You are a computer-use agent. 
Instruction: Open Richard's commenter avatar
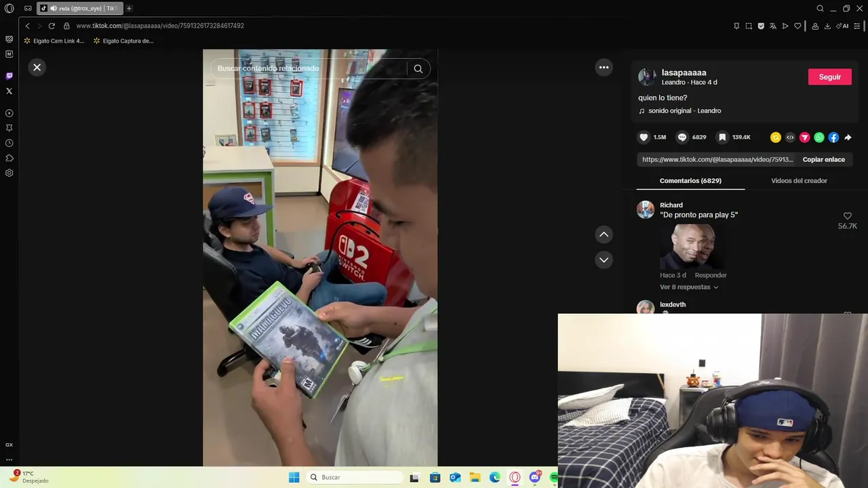coord(646,209)
